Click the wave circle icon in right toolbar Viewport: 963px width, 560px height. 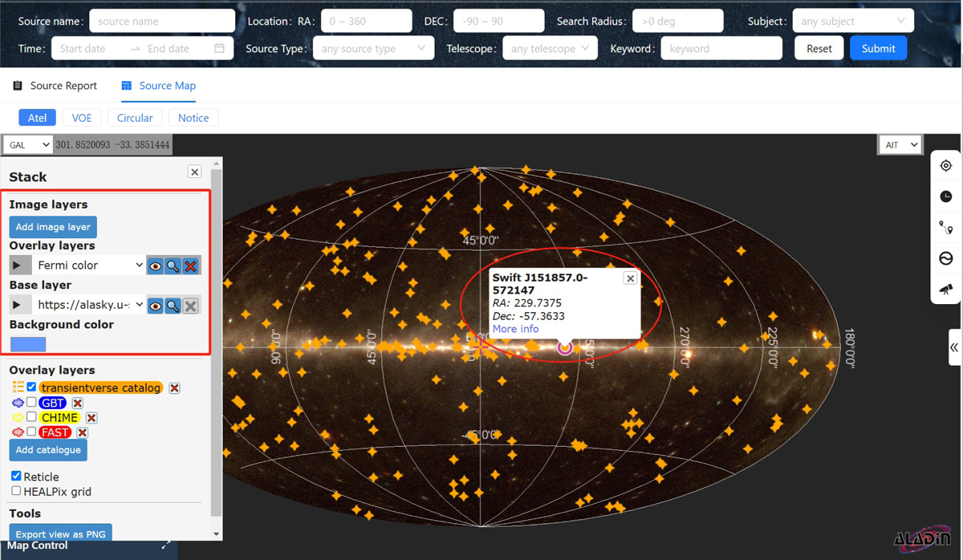tap(946, 258)
